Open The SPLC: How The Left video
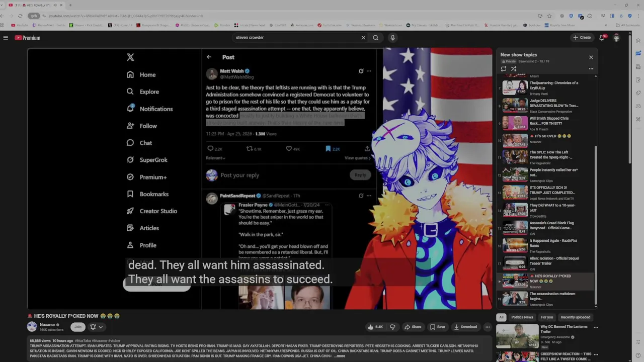644x362 pixels. [x=546, y=157]
